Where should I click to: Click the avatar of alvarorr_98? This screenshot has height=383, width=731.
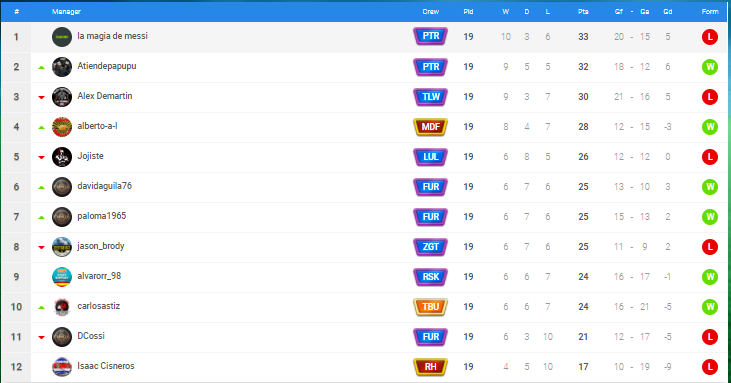[62, 277]
